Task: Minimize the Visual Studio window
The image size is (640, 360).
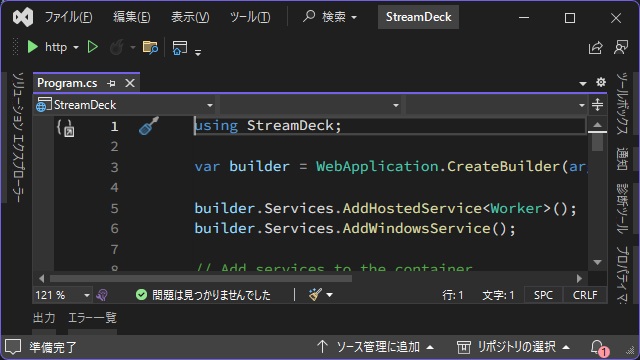Action: pyautogui.click(x=524, y=18)
